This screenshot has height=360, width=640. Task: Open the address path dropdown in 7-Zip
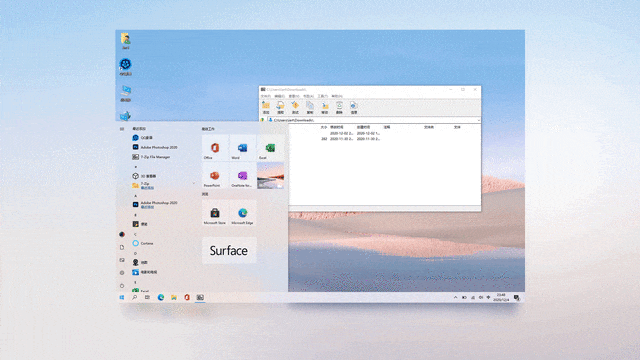[478, 120]
